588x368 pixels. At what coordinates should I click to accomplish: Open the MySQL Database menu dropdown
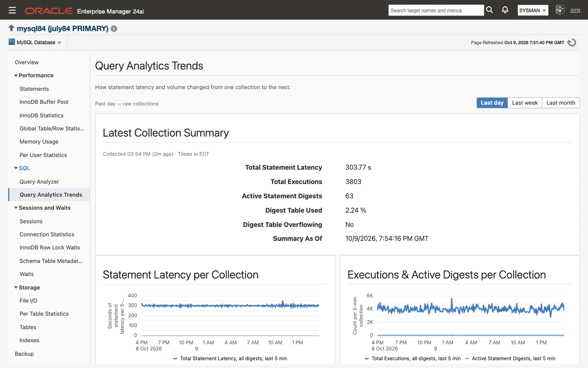click(x=39, y=43)
